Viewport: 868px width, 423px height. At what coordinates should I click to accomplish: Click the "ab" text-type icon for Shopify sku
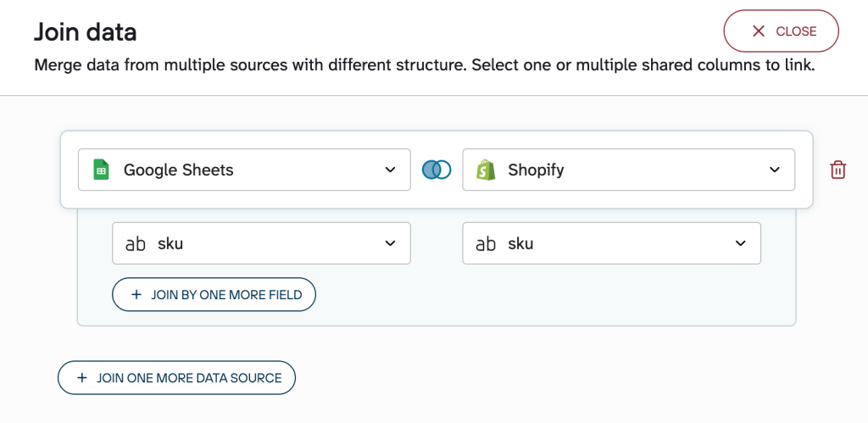tap(486, 244)
